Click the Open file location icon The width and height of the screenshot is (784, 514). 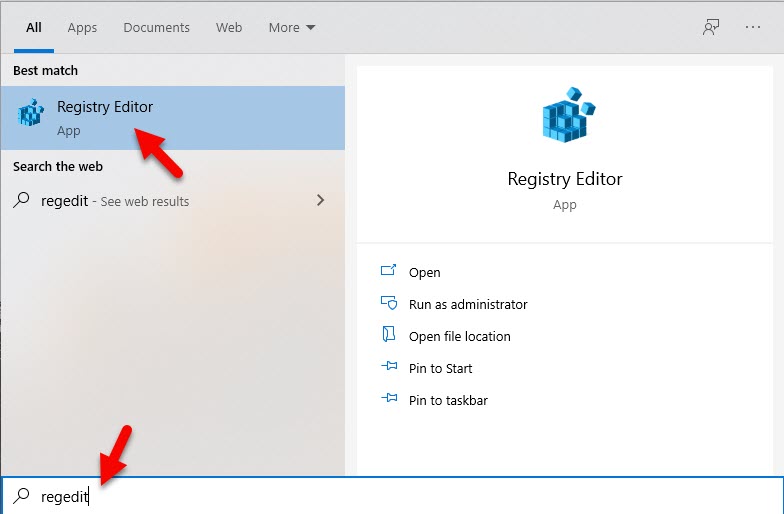coord(389,336)
